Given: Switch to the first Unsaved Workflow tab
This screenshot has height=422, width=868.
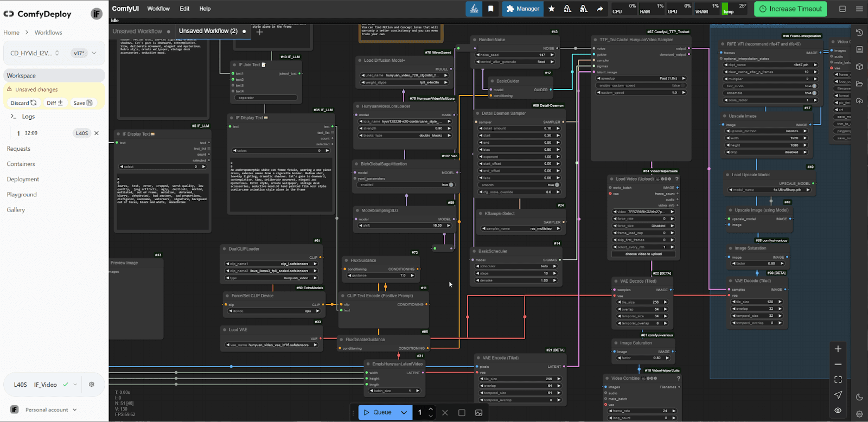Looking at the screenshot, I should [137, 31].
